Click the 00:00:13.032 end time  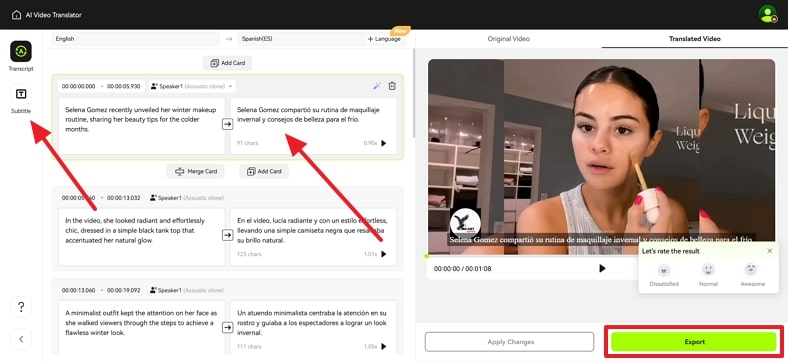(124, 198)
